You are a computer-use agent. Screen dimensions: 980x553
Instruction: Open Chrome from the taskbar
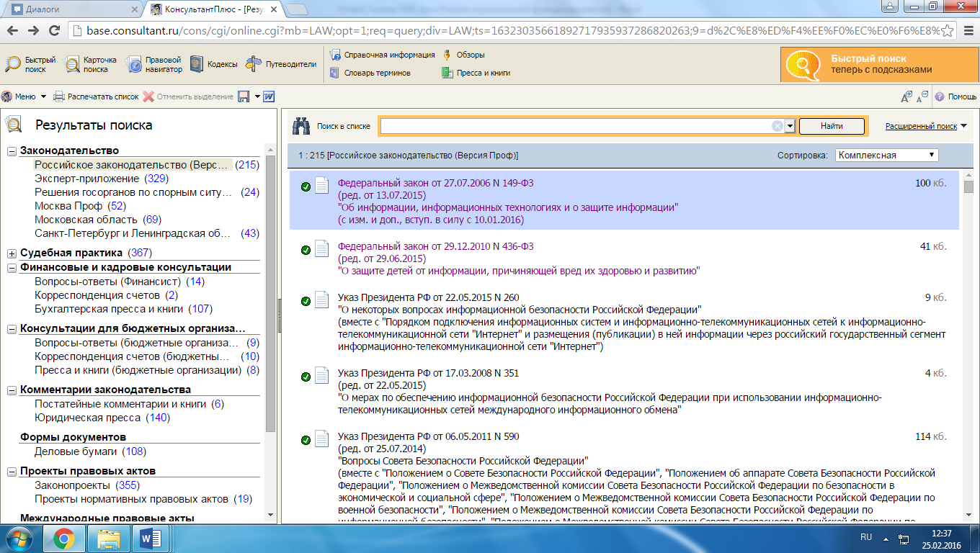63,538
